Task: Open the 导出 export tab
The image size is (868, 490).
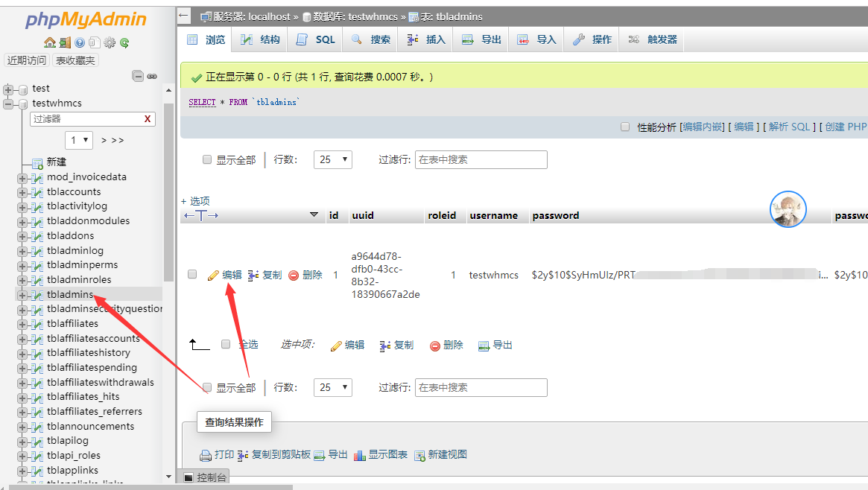Action: [481, 39]
